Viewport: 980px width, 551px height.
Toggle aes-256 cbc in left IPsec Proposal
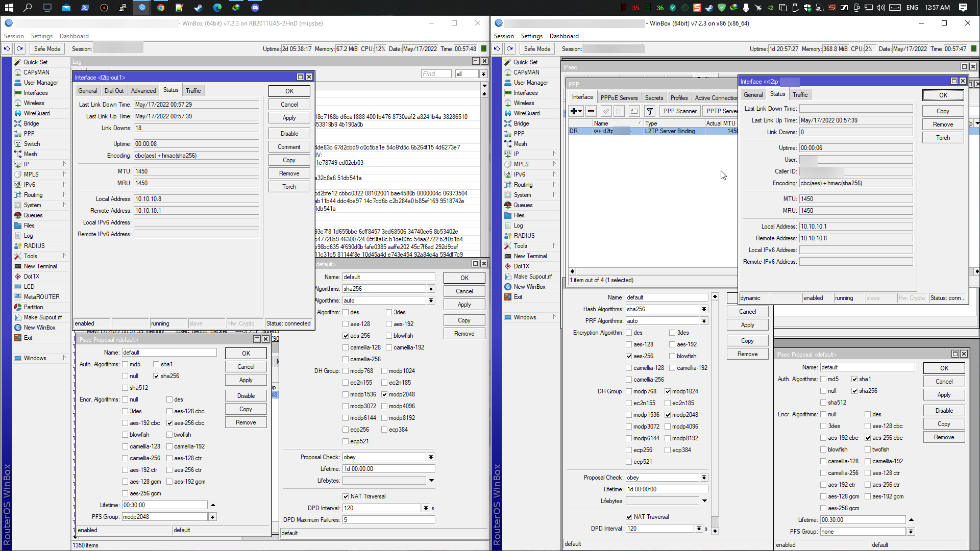pos(169,423)
